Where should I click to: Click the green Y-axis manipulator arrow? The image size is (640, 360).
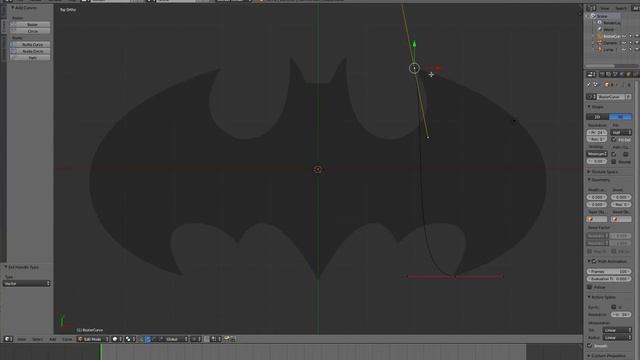414,44
